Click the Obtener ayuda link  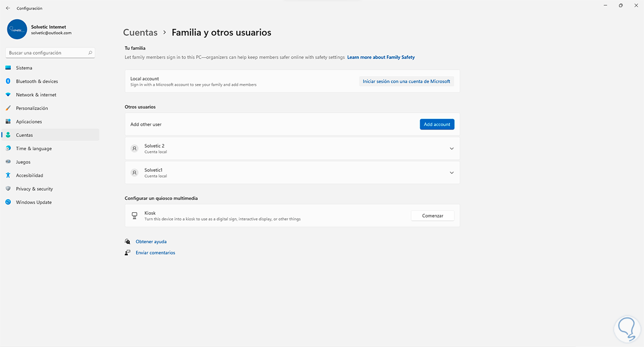[151, 242]
